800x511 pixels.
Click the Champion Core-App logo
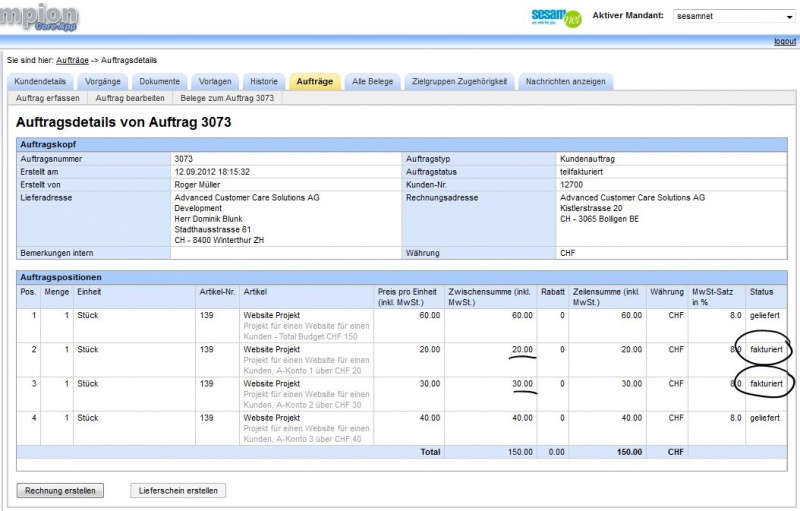[x=38, y=18]
